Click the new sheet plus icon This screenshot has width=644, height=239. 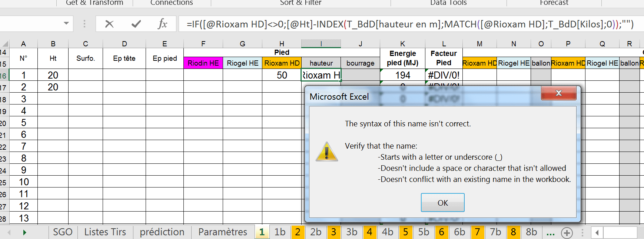tap(567, 233)
